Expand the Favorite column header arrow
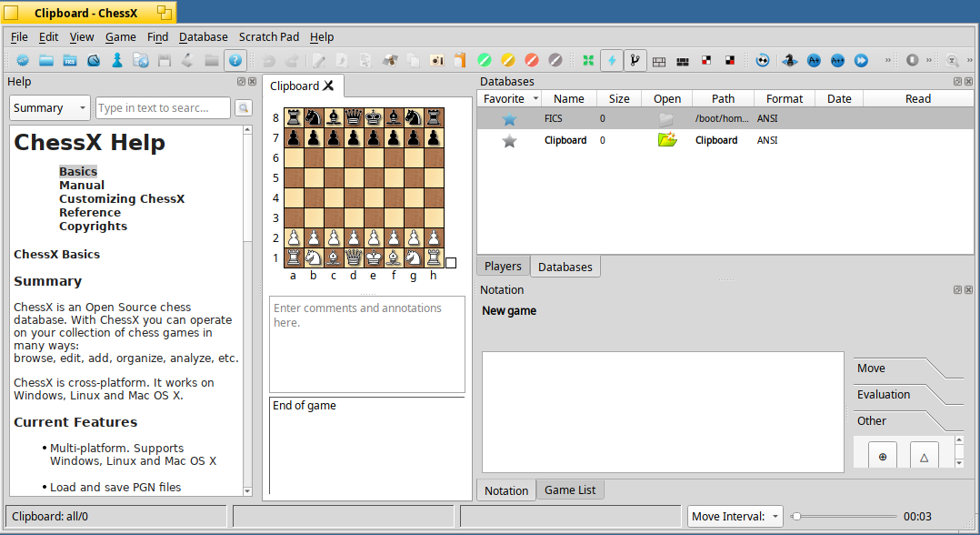980x535 pixels. pos(535,98)
